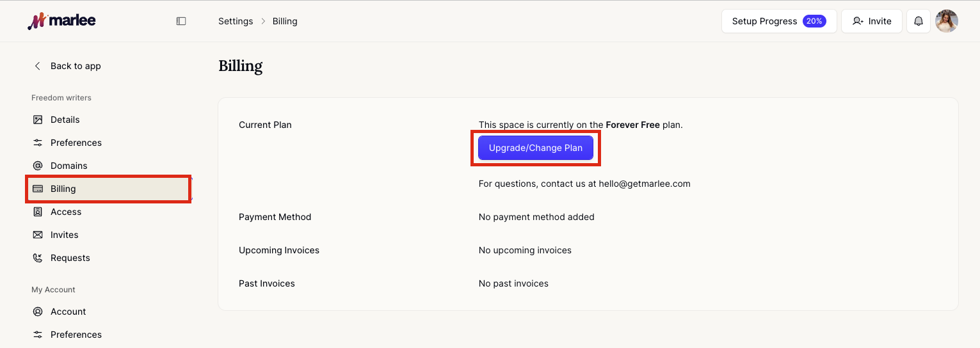This screenshot has height=348, width=980.
Task: Click the Upgrade/Change Plan button
Action: 536,148
